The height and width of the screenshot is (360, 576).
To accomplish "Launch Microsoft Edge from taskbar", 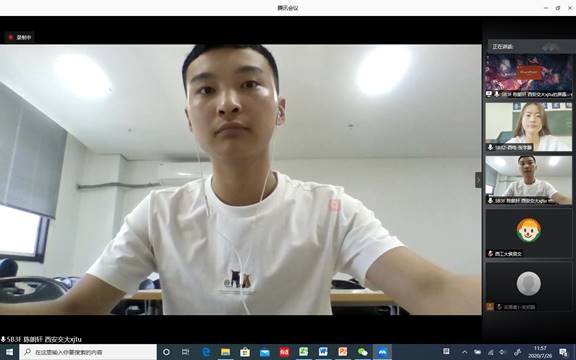I will click(x=206, y=352).
